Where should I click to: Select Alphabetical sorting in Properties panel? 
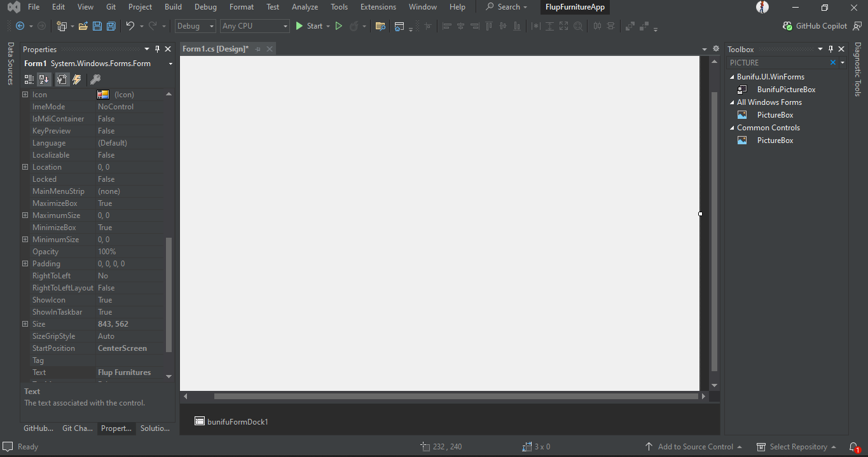coord(44,79)
